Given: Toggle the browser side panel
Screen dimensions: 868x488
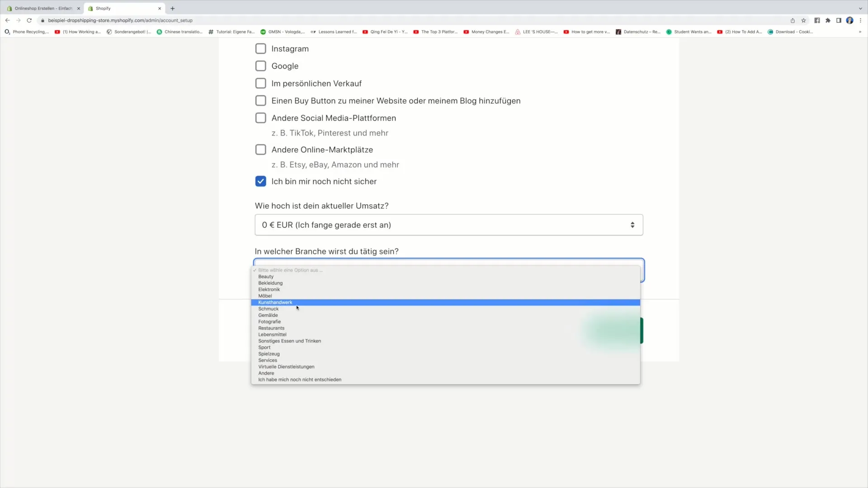Looking at the screenshot, I should point(839,20).
